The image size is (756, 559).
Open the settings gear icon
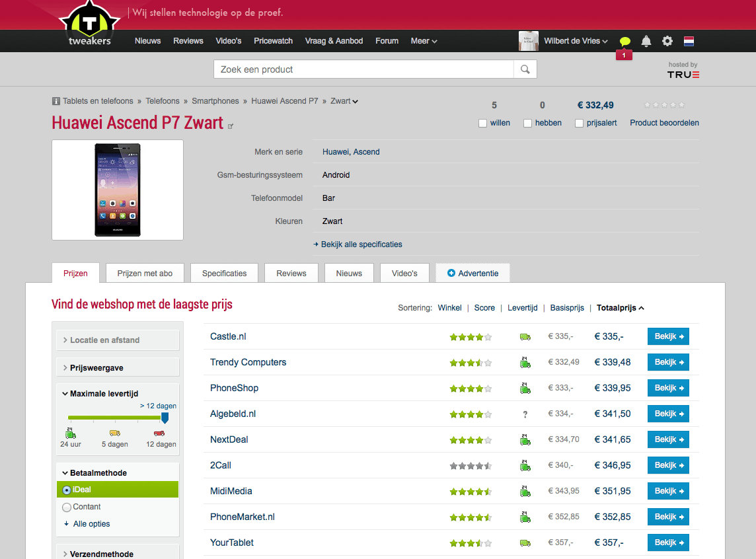click(667, 40)
